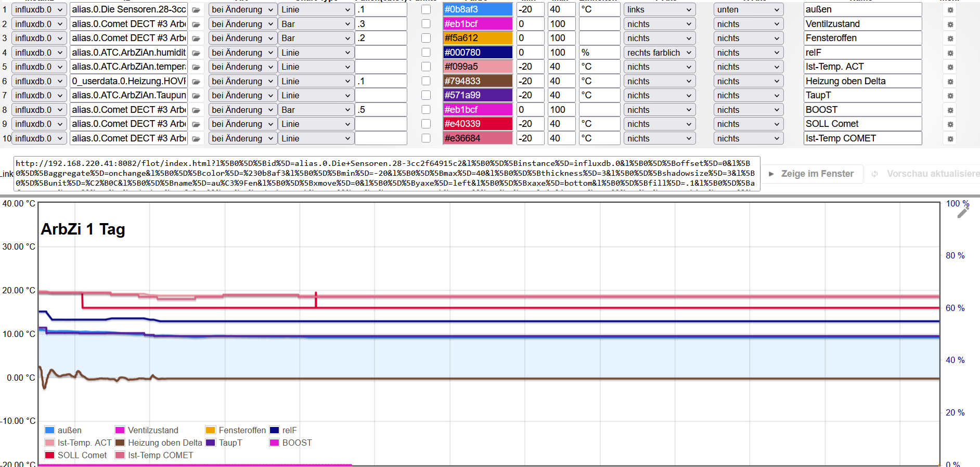Open 'rechts farblich' y-axis dropdown for relF
Viewport: 980px width, 467px height.
tap(660, 53)
